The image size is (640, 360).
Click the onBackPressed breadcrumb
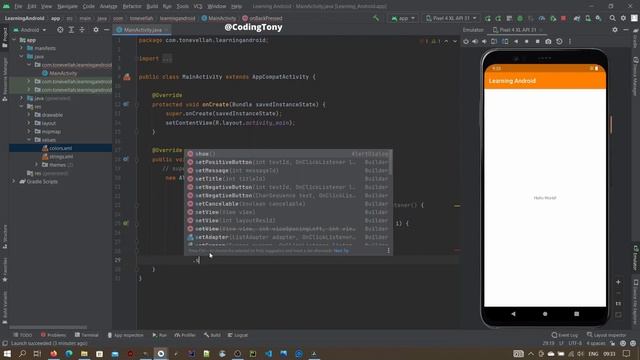(x=262, y=18)
